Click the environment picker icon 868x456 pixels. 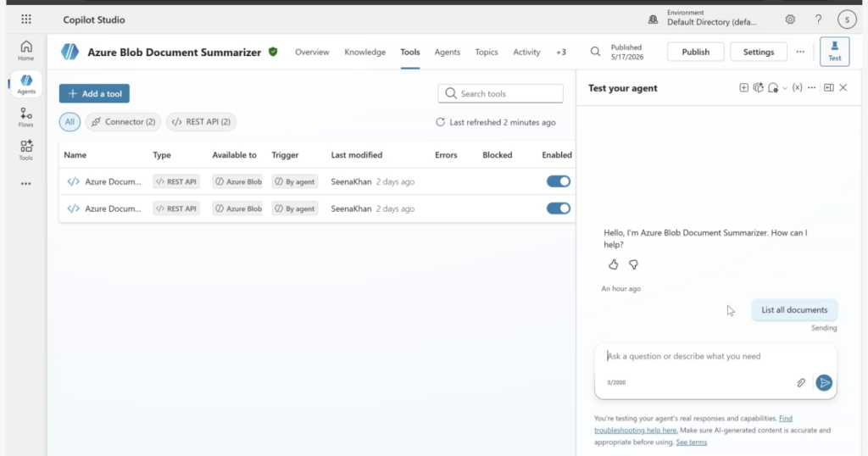point(654,19)
